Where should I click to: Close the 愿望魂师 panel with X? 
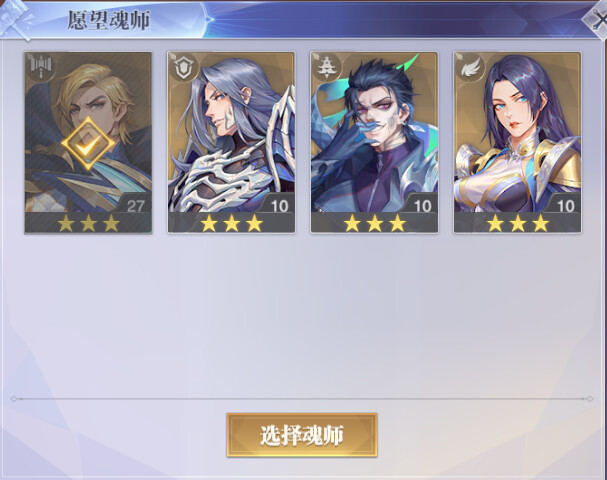598,20
